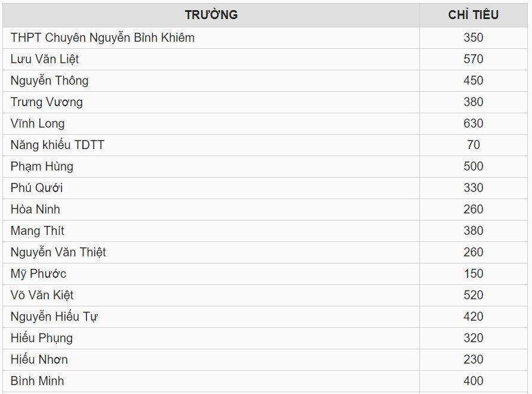This screenshot has width=532, height=394.
Task: Click the Mỹ Phước school name
Action: click(x=38, y=274)
